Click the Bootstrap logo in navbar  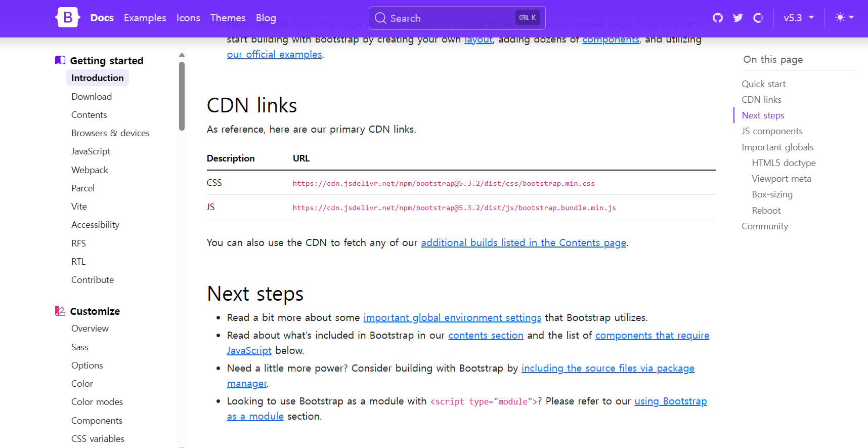click(67, 18)
